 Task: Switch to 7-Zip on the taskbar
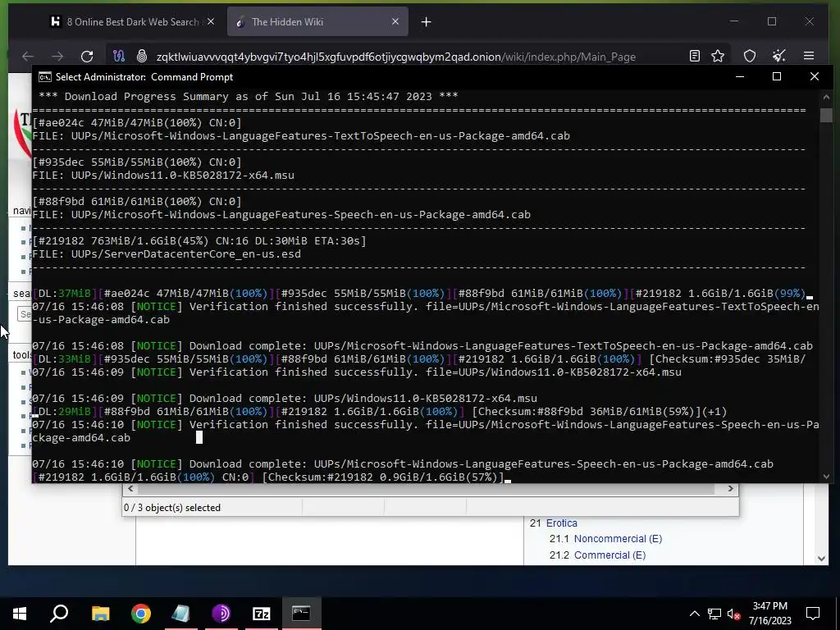click(x=261, y=614)
